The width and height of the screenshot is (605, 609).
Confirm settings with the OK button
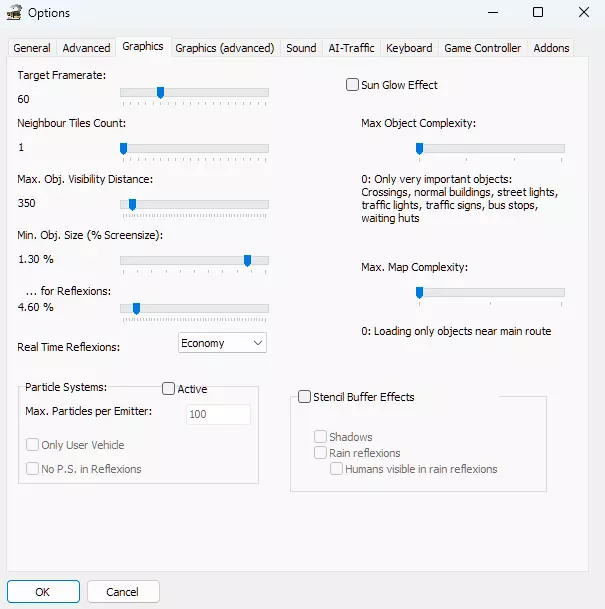coord(43,592)
